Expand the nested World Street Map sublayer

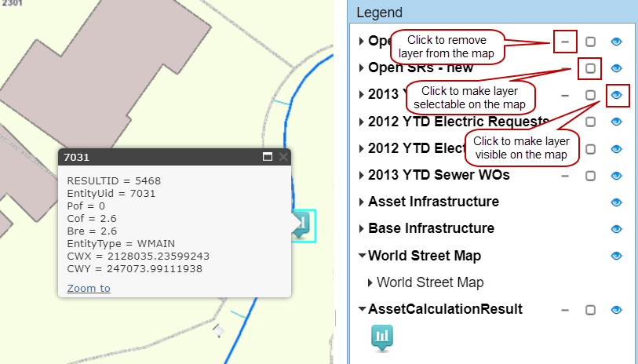click(370, 282)
